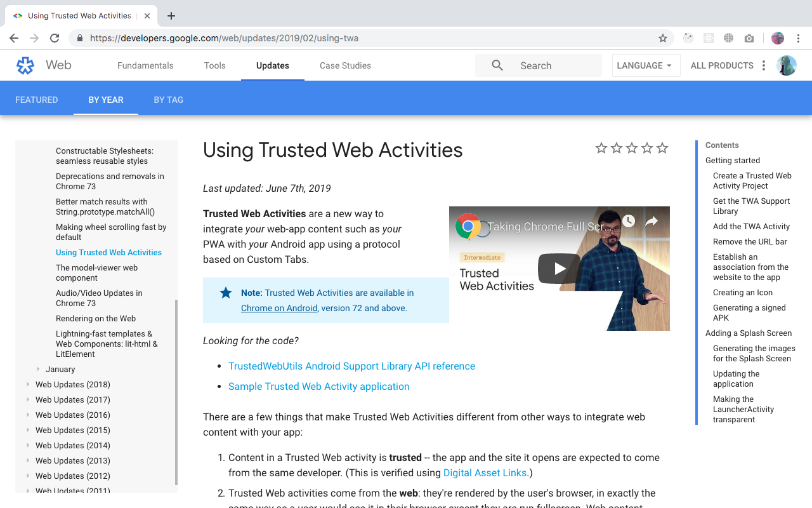Viewport: 812px width, 508px height.
Task: Go to Creating an Icon section
Action: [743, 293]
